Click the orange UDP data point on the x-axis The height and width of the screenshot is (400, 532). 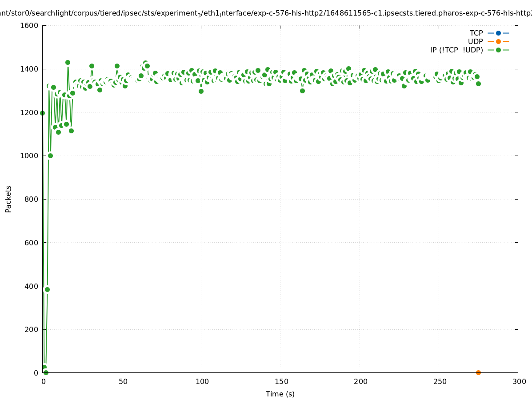[x=478, y=372]
